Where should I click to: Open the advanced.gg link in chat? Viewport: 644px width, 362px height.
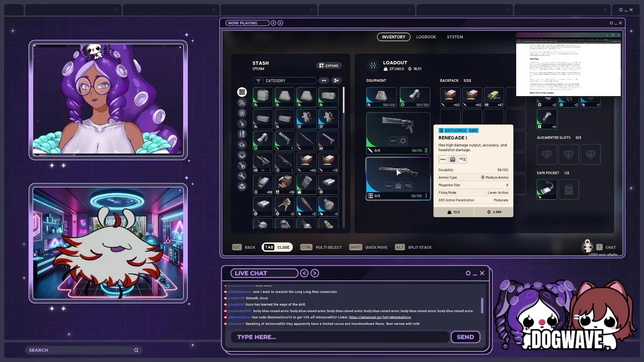click(380, 317)
